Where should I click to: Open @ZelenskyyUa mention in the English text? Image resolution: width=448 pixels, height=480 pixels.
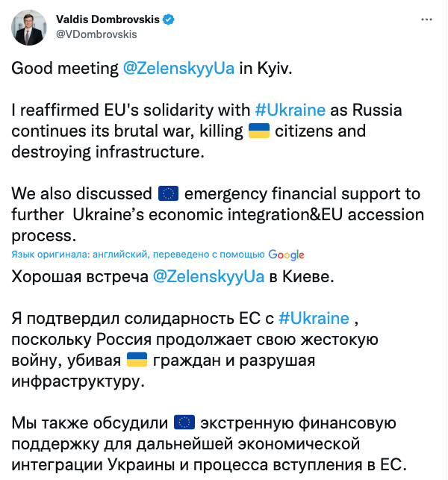click(x=178, y=69)
